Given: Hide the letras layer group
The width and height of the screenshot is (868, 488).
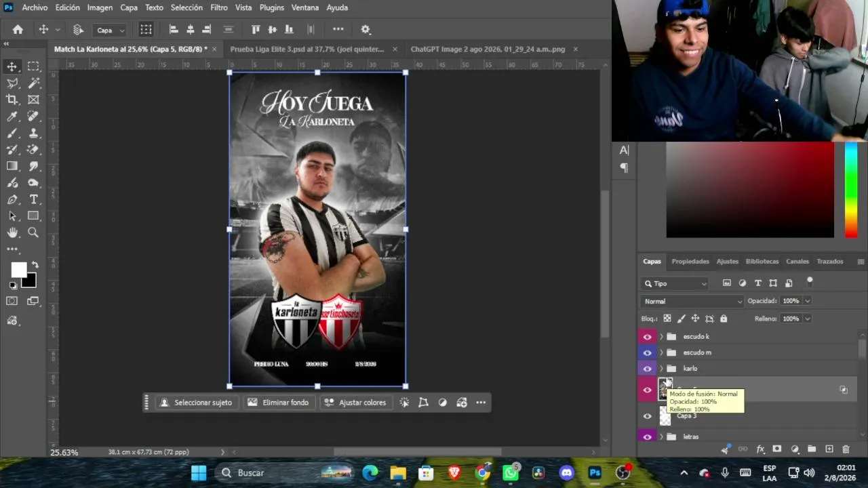Looking at the screenshot, I should [647, 437].
